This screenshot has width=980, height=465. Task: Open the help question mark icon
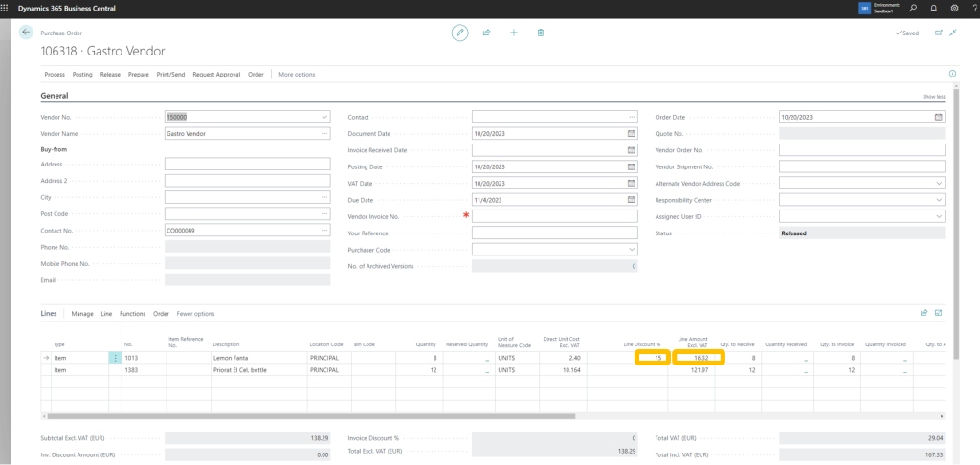(973, 9)
